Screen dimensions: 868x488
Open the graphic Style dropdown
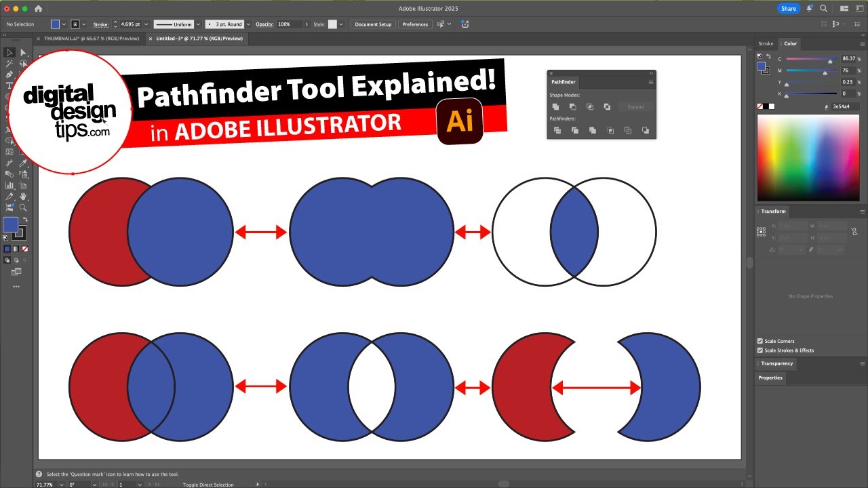[x=341, y=24]
